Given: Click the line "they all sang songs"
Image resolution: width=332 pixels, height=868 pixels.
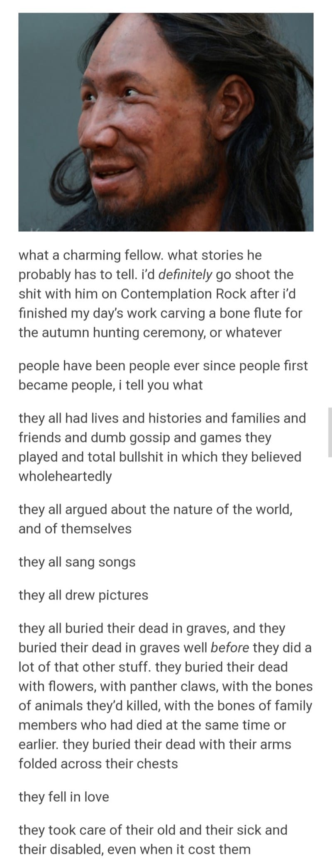Looking at the screenshot, I should pyautogui.click(x=77, y=562).
